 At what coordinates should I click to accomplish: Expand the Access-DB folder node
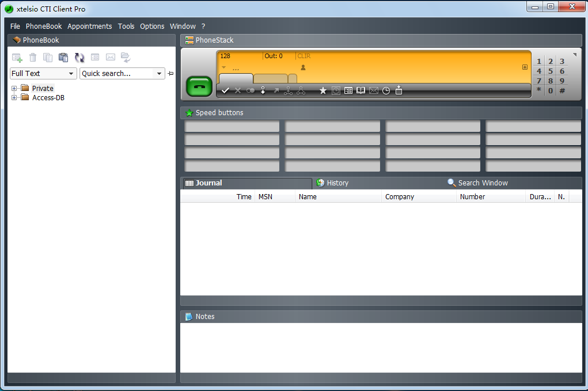pos(14,97)
